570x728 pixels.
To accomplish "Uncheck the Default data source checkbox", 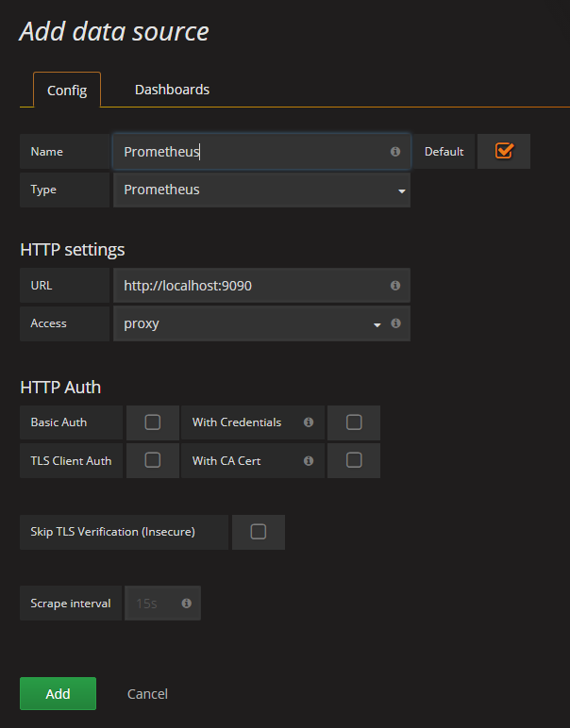I will (504, 151).
